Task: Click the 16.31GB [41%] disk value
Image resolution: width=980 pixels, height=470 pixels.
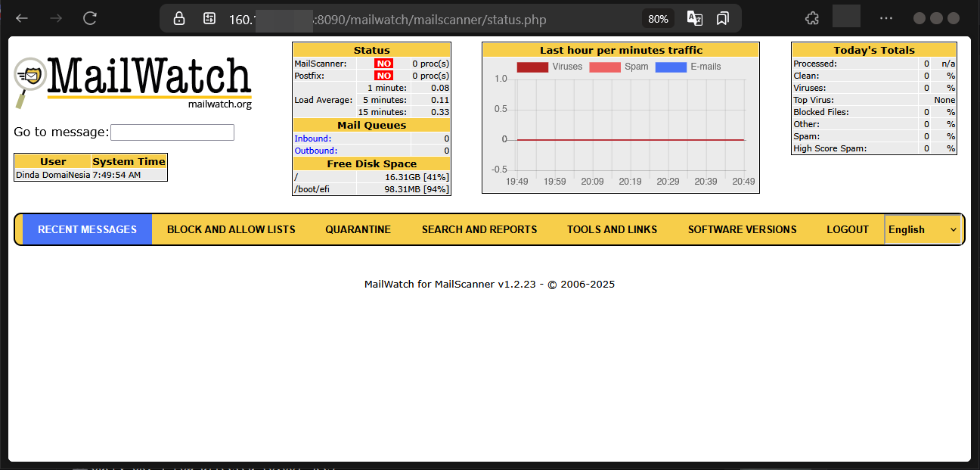Action: 417,176
